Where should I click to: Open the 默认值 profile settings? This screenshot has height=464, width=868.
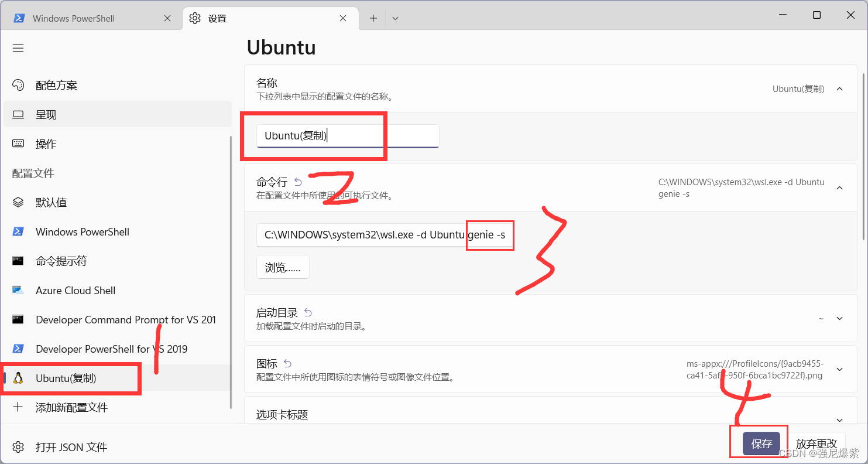(x=118, y=202)
